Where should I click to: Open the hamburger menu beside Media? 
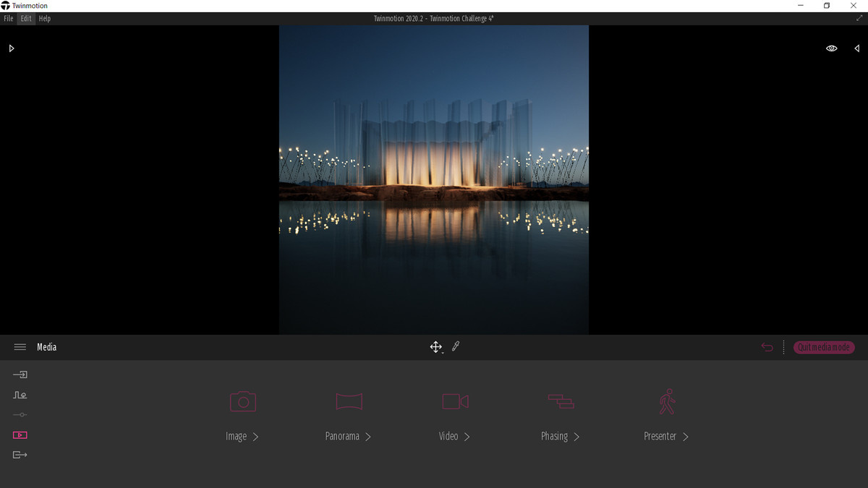(x=20, y=347)
